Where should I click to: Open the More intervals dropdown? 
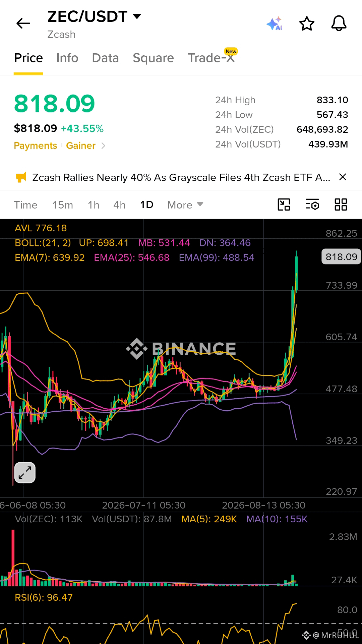click(x=185, y=205)
